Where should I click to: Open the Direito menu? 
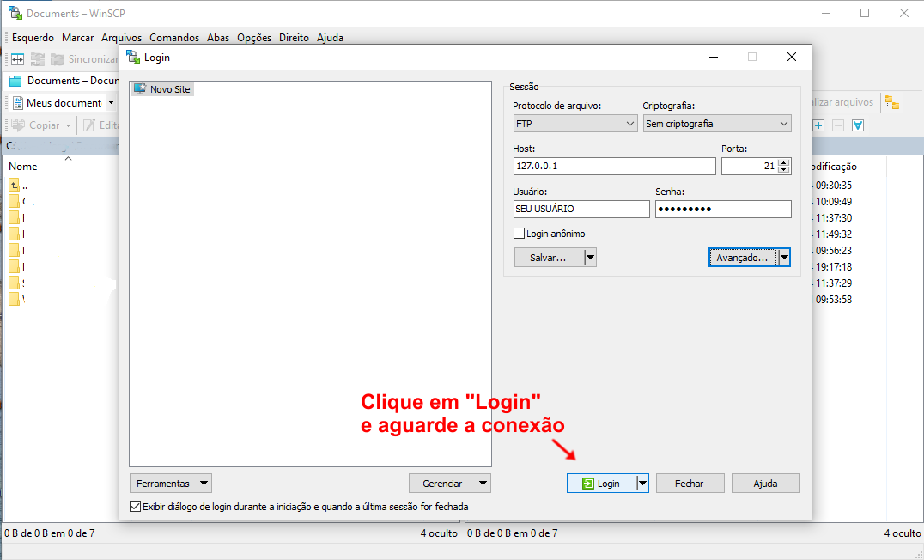[294, 37]
